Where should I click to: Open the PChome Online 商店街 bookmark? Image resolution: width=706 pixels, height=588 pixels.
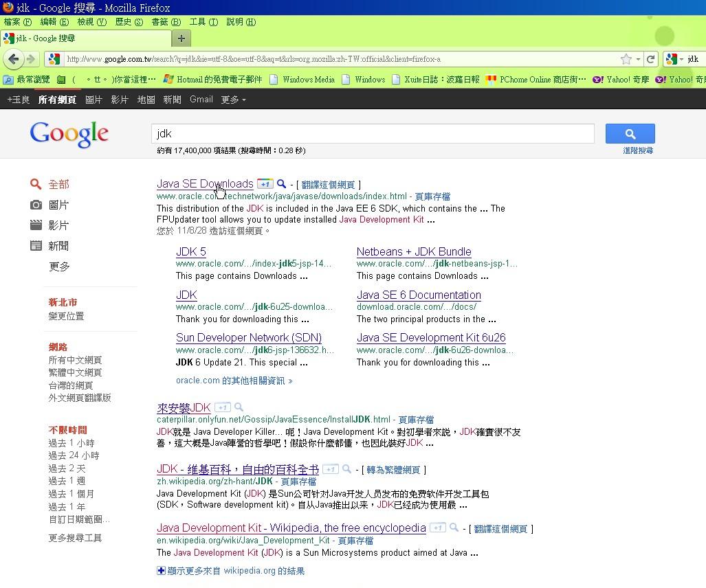pos(536,80)
